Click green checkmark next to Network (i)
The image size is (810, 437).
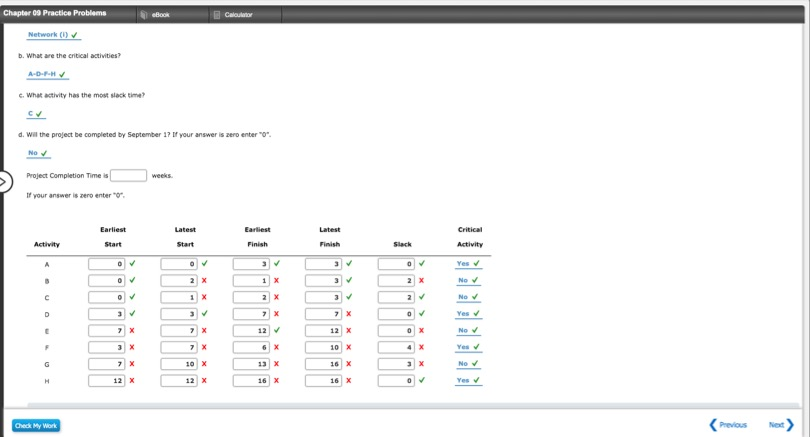tap(74, 35)
